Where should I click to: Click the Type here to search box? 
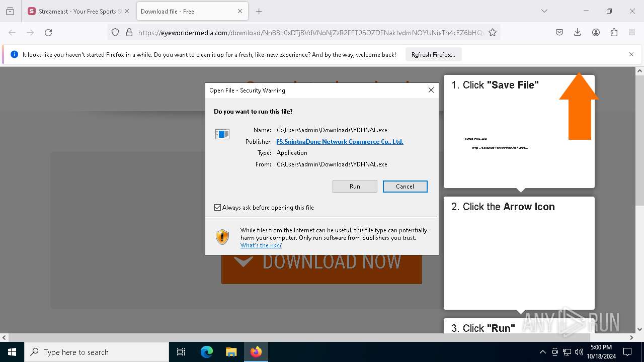tap(97, 352)
